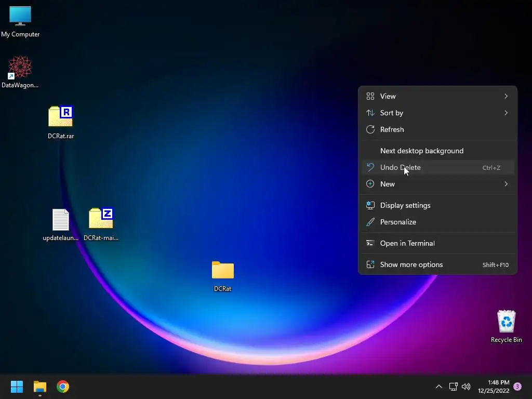Launch Google Chrome from the taskbar
The image size is (532, 399).
point(63,387)
